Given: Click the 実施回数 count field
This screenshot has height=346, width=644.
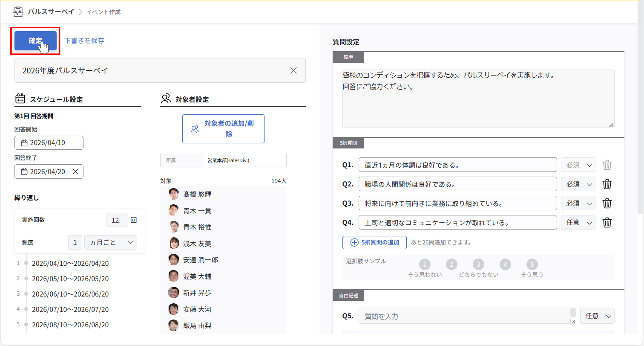Looking at the screenshot, I should [117, 220].
